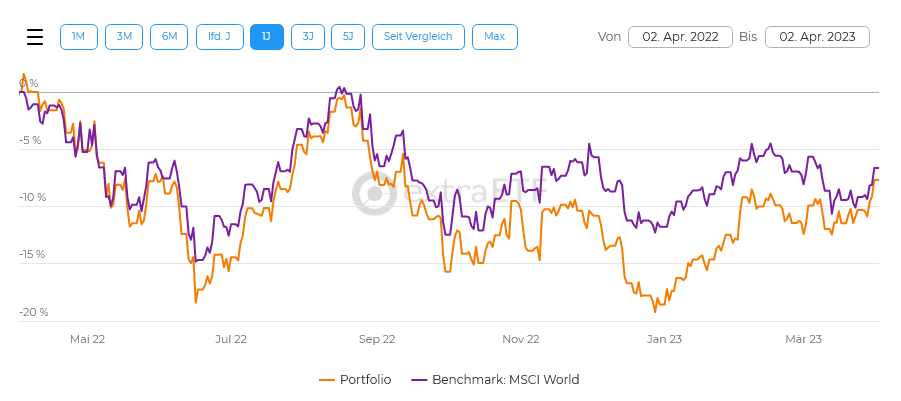Show the 5J time period

(348, 37)
